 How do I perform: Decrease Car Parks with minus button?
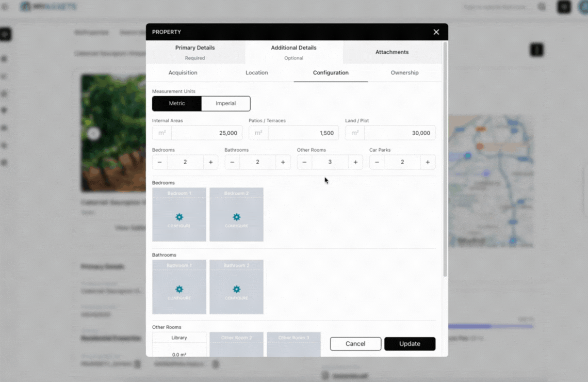(x=377, y=162)
